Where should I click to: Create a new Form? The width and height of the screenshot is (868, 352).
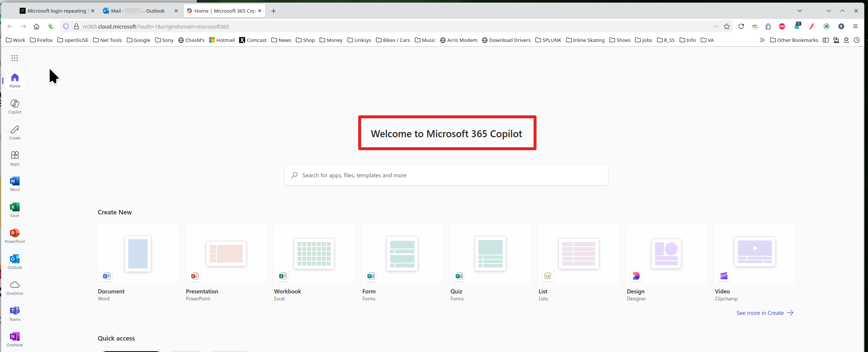pos(402,263)
